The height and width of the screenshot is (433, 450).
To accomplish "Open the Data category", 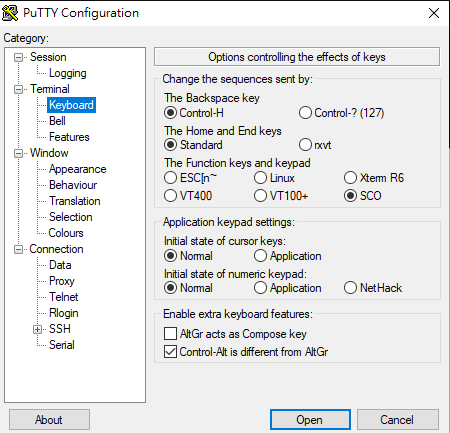I will 60,265.
